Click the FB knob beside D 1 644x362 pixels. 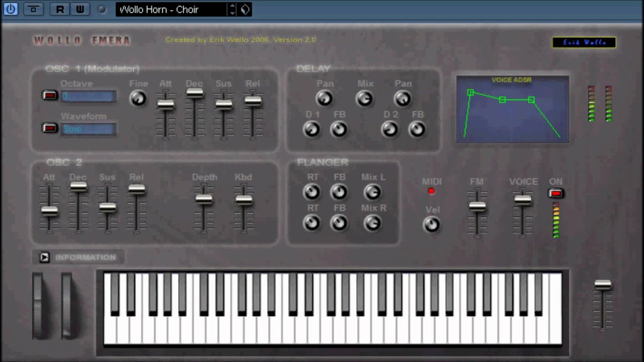[339, 130]
